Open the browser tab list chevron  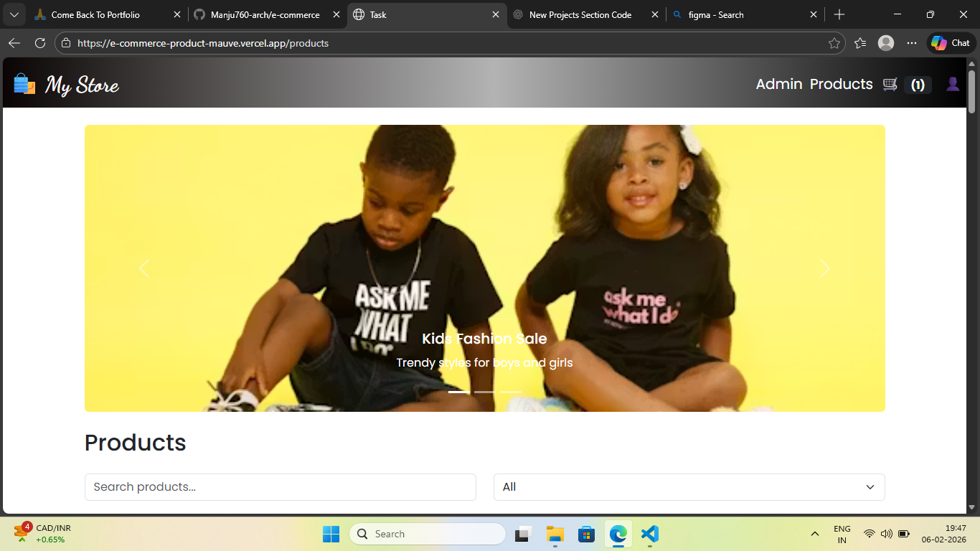(x=14, y=14)
